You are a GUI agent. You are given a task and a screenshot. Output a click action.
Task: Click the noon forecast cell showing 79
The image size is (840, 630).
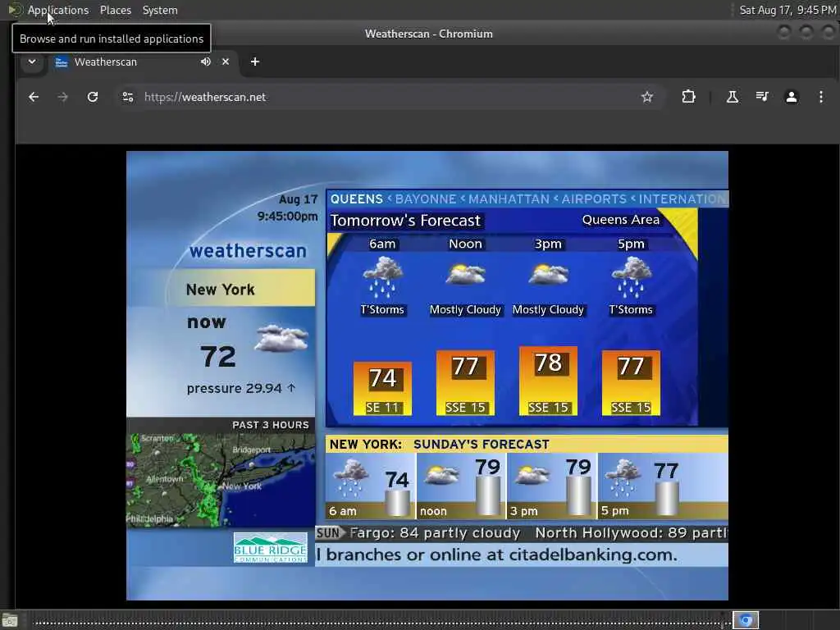[461, 486]
